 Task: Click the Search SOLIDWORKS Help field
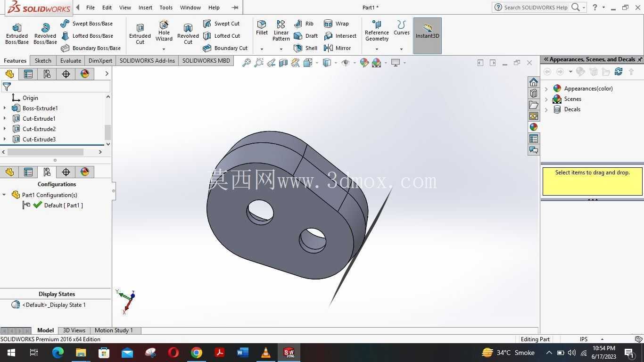point(536,8)
